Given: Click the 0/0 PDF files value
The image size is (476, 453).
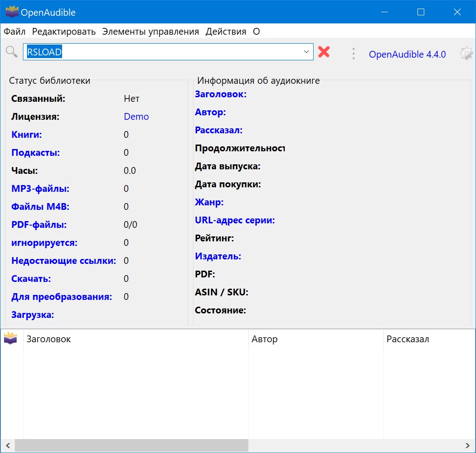Looking at the screenshot, I should [130, 225].
